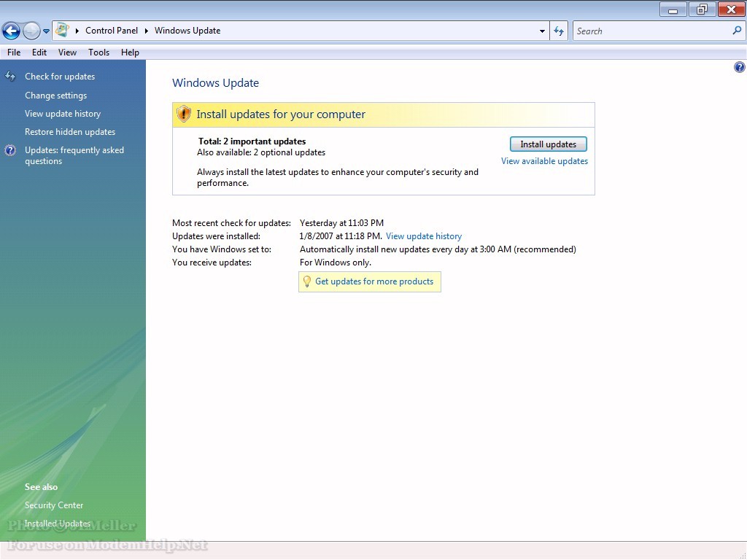Select Windows Update breadcrumb in address bar
This screenshot has width=747, height=560.
point(187,31)
